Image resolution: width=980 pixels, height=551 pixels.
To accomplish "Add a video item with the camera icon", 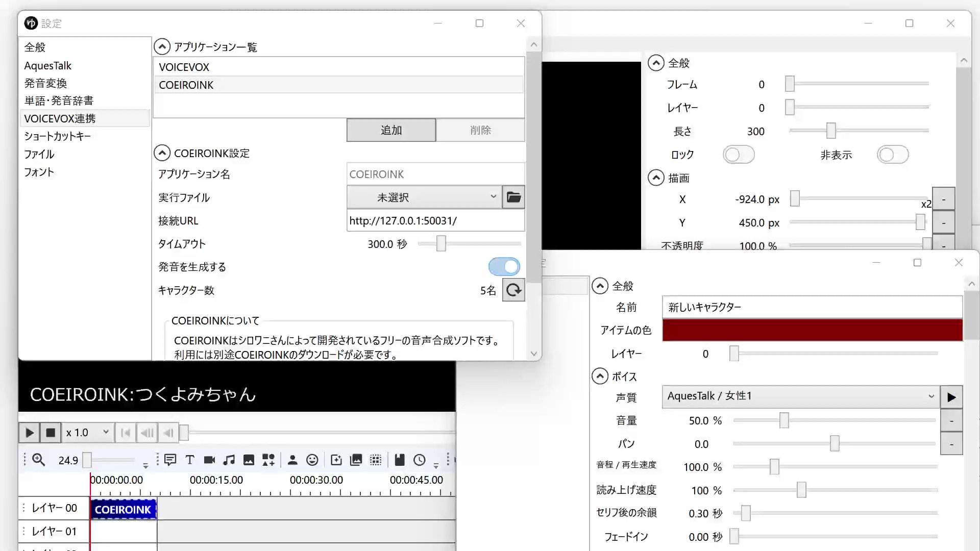I will pyautogui.click(x=209, y=460).
